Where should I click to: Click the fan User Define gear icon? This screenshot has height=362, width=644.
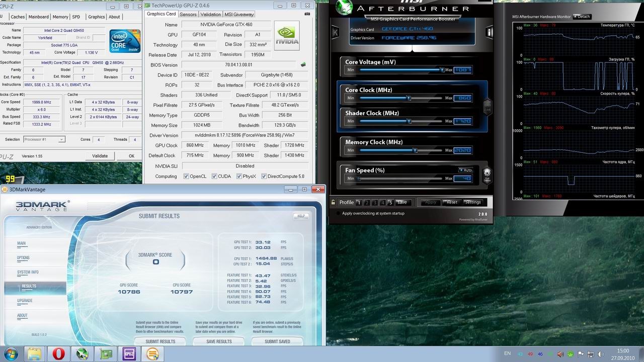[487, 174]
